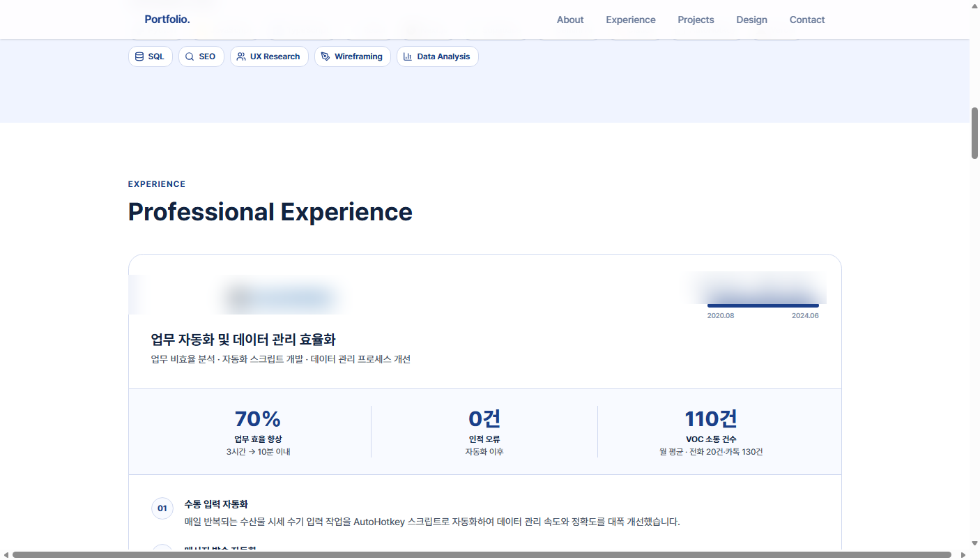Click the 2020.08 start date
The height and width of the screenshot is (560, 980).
coord(721,316)
